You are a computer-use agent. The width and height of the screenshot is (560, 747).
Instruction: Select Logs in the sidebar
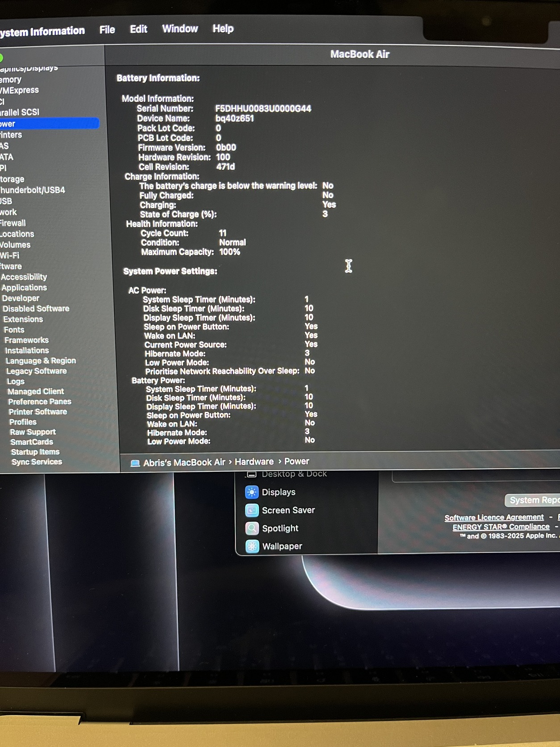click(x=16, y=382)
